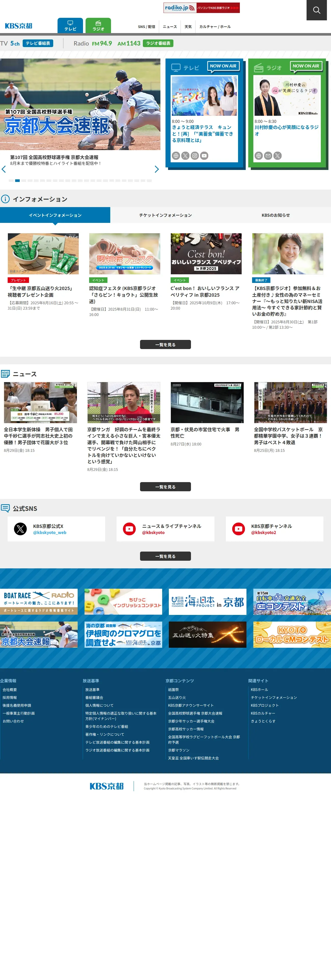Image resolution: width=331 pixels, height=980 pixels.
Task: Go to next carousel slide arrow
Action: (x=157, y=169)
